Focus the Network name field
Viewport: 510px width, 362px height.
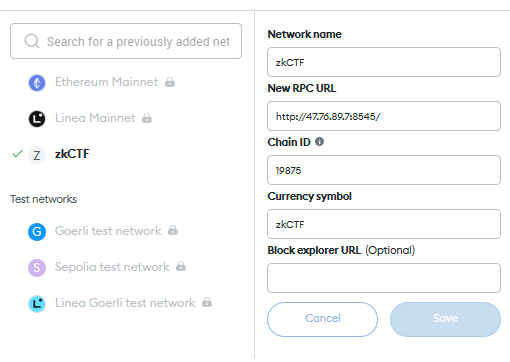(x=384, y=62)
